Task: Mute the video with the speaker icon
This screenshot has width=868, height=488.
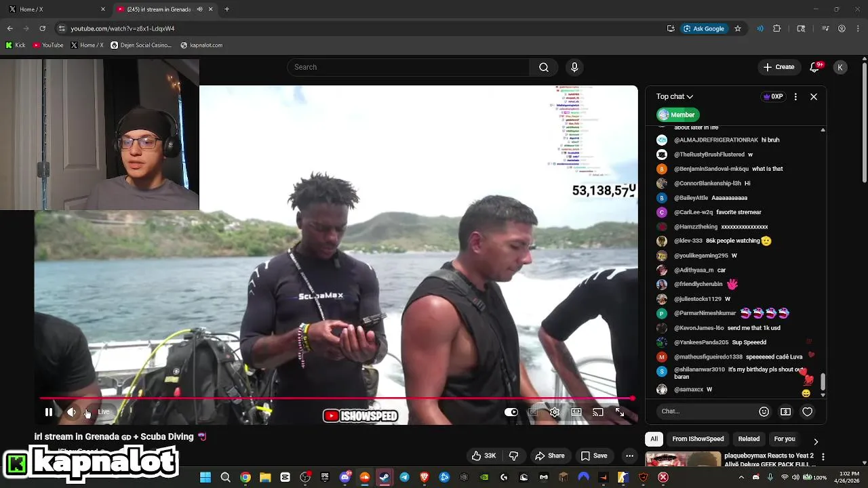Action: (71, 412)
